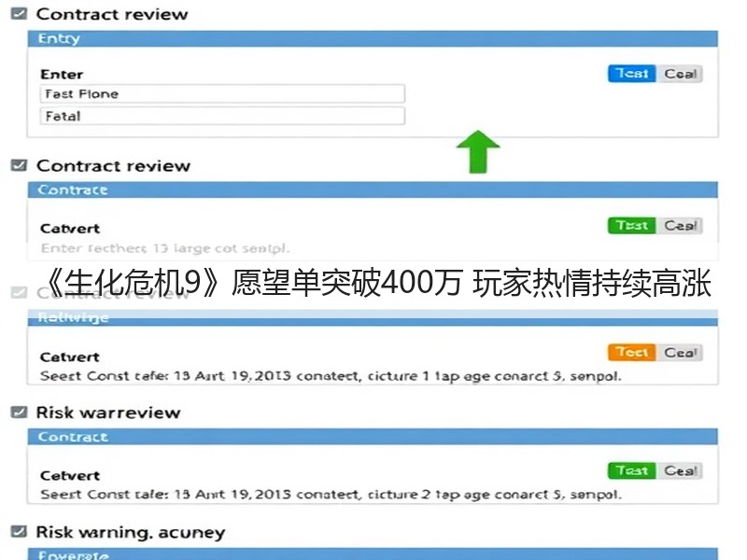Toggle the Risk warreview checkbox

coord(19,412)
